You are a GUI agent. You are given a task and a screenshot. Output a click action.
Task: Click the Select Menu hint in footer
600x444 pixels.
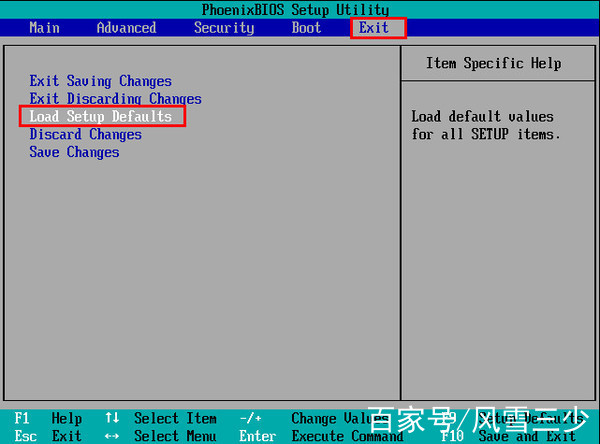coord(175,436)
